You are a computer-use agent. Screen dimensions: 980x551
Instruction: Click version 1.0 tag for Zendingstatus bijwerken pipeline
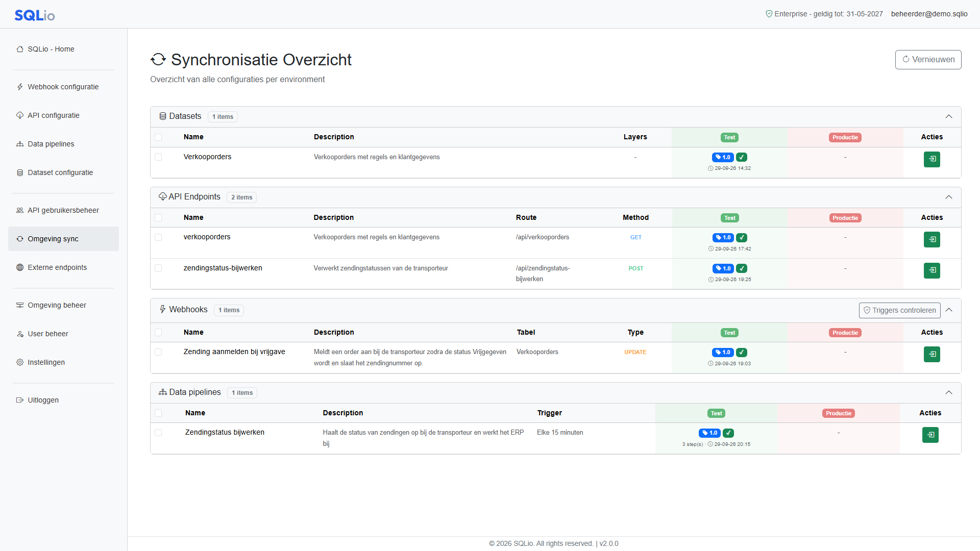click(709, 433)
